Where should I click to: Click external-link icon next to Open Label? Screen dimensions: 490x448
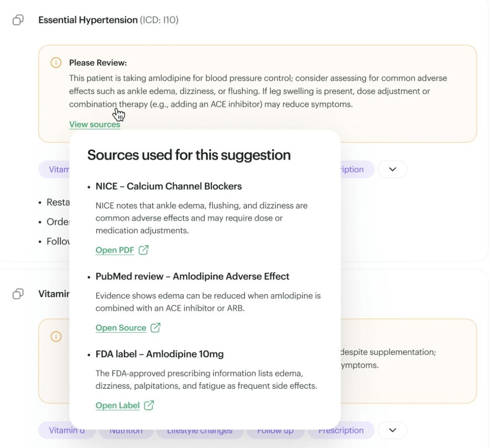(149, 405)
